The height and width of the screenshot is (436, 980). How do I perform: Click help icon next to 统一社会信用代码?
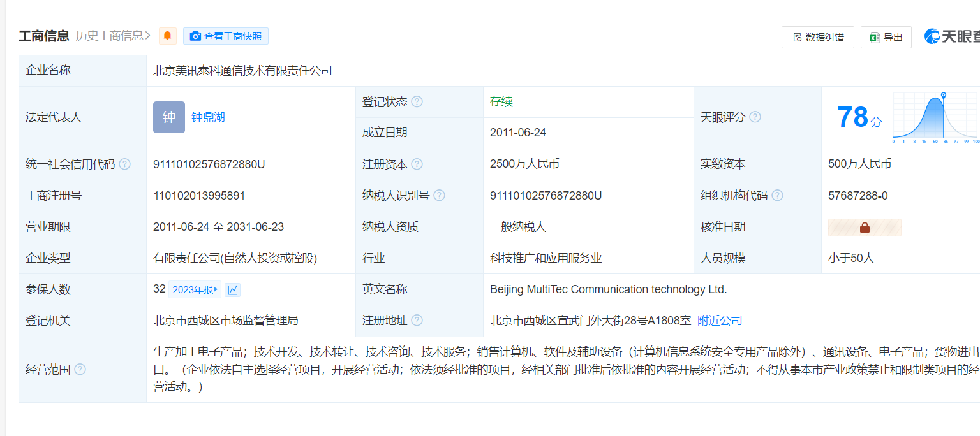[124, 164]
